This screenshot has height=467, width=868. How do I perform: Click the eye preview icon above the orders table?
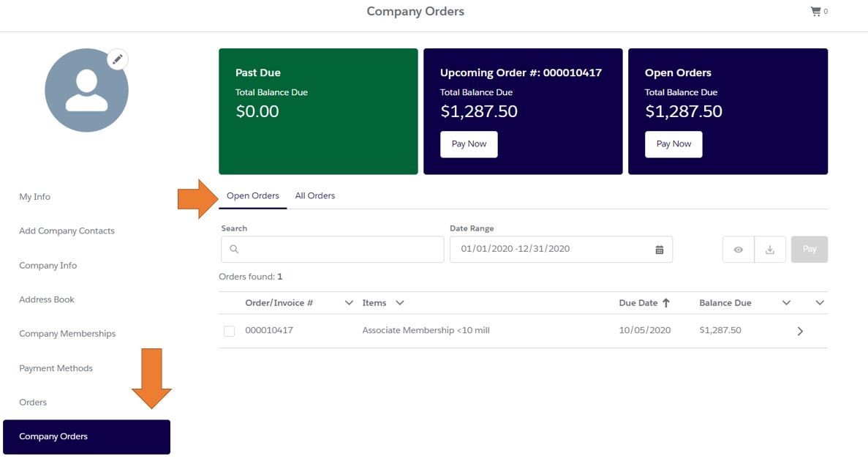point(738,249)
